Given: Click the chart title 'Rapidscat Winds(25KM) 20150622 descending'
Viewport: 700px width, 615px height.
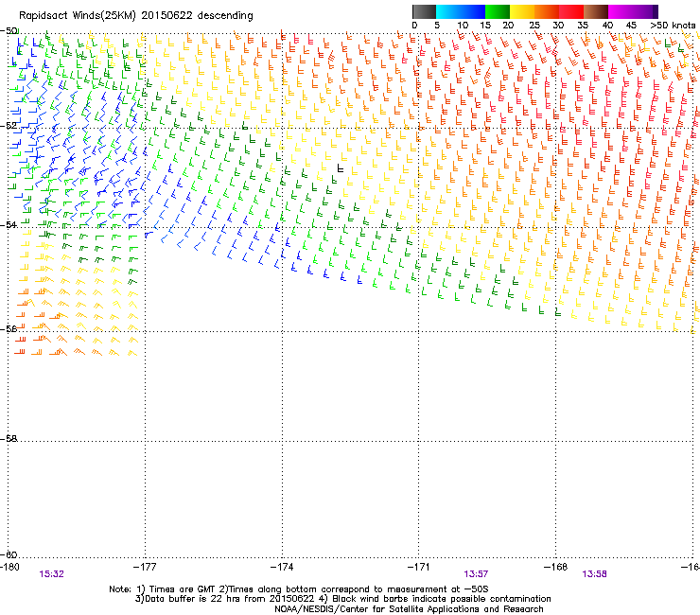Looking at the screenshot, I should pyautogui.click(x=135, y=16).
